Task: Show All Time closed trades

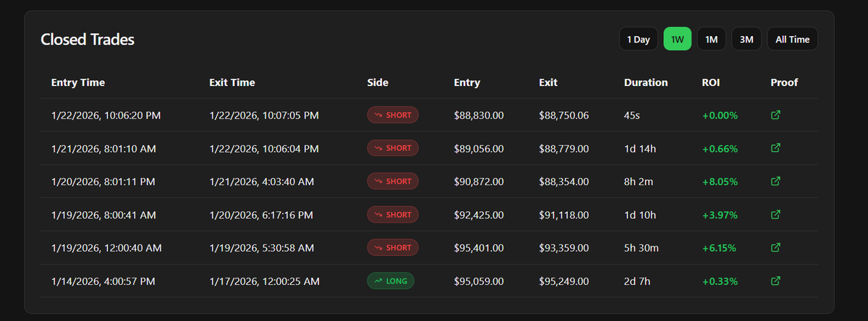Action: (792, 39)
